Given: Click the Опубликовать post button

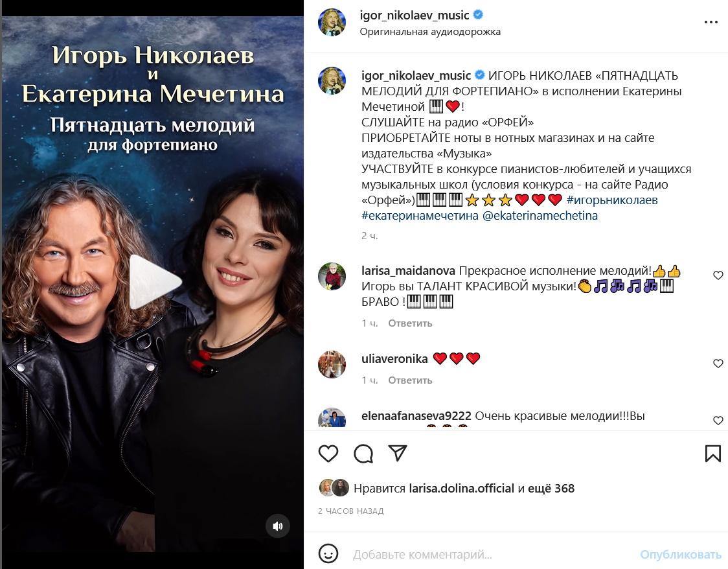Looking at the screenshot, I should tap(680, 554).
